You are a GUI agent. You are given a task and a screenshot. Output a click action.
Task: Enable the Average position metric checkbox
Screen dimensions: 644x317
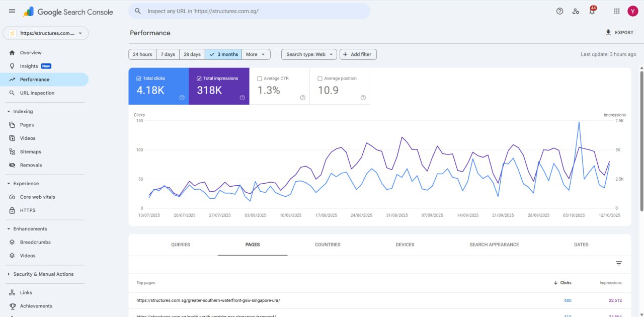(320, 78)
